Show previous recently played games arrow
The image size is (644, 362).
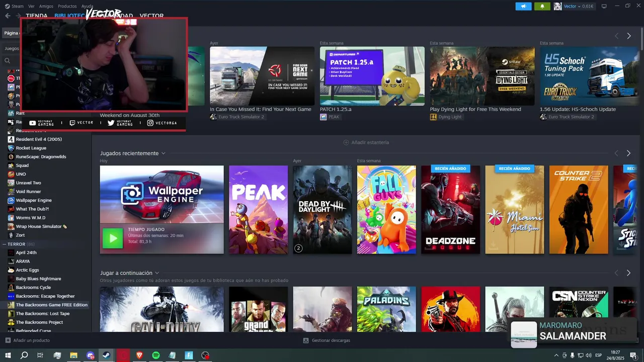point(616,153)
